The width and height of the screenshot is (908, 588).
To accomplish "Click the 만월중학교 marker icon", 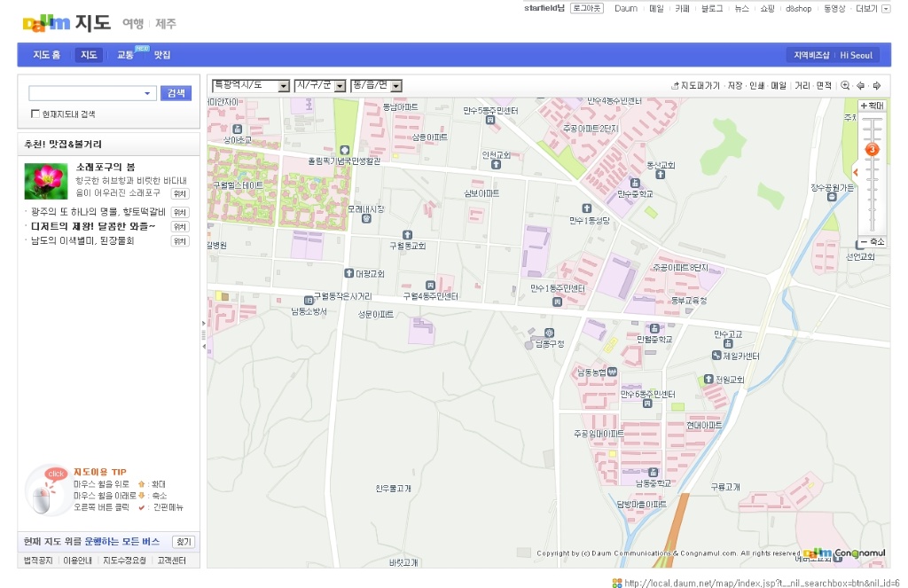I will (x=654, y=328).
